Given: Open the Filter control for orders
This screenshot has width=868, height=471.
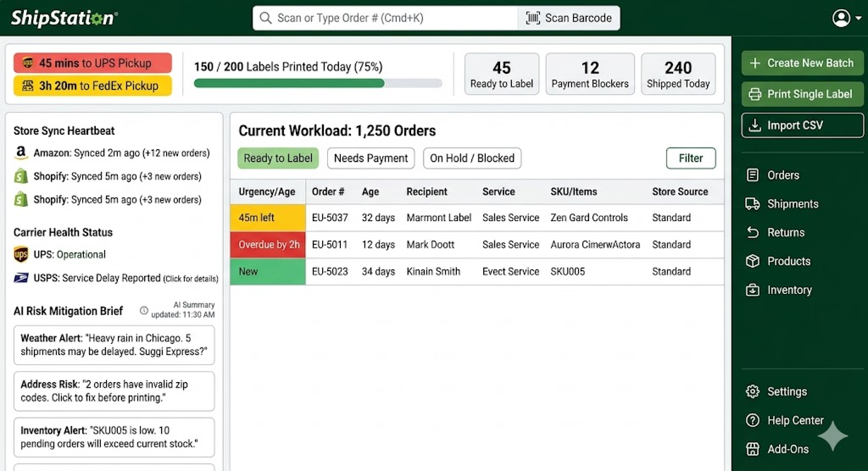Looking at the screenshot, I should click(x=690, y=158).
